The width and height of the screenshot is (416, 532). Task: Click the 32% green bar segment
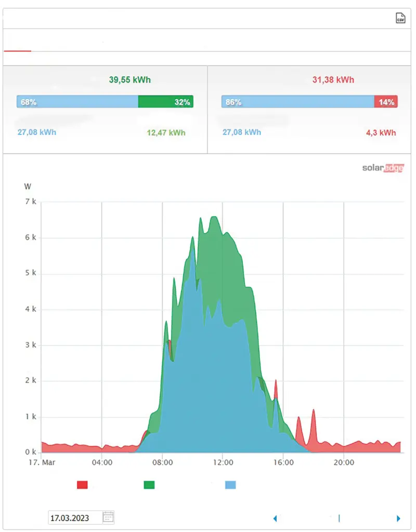(165, 102)
